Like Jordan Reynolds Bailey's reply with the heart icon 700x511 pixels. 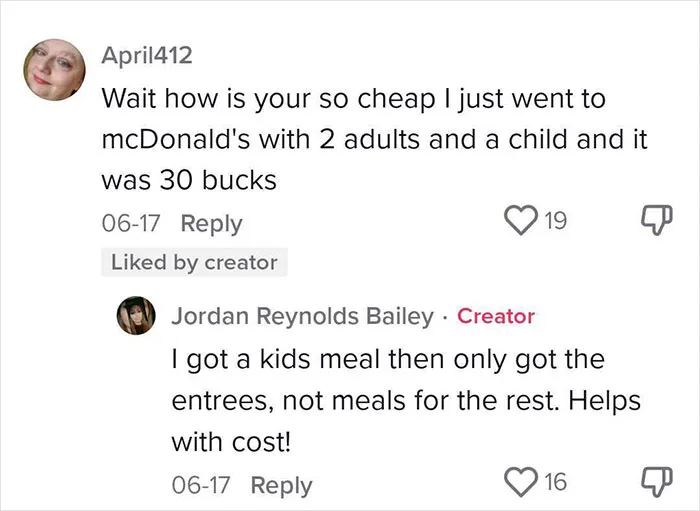[521, 482]
